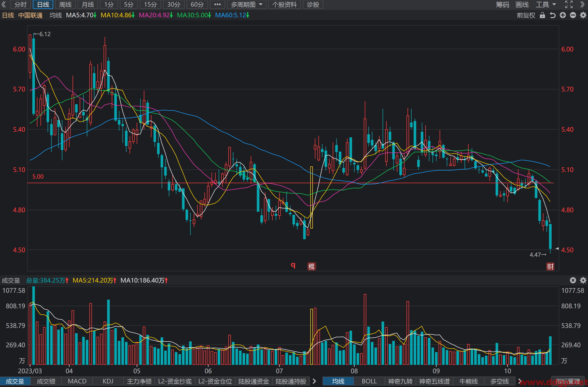Click the 榜 marker on chart
Screen dimensions: 588x387
[312, 266]
